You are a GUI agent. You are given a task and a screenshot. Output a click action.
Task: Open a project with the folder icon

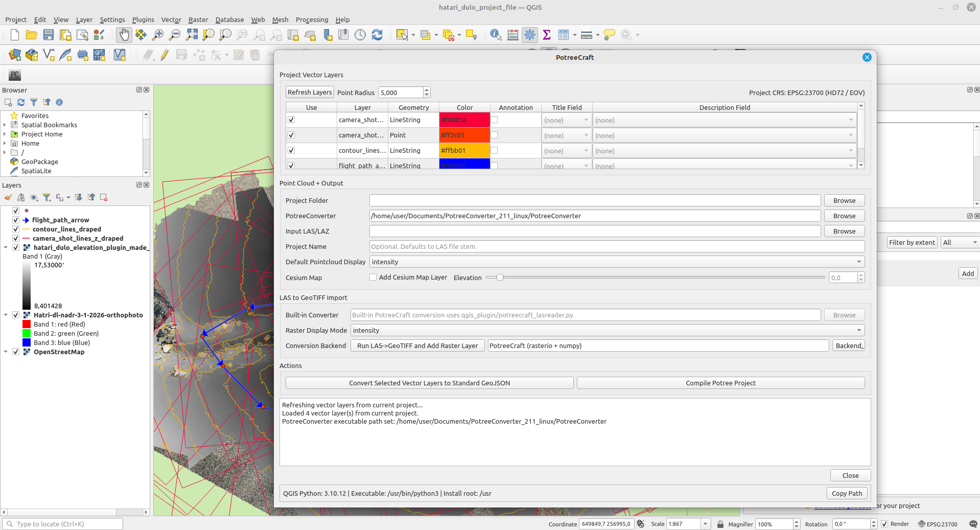point(32,35)
